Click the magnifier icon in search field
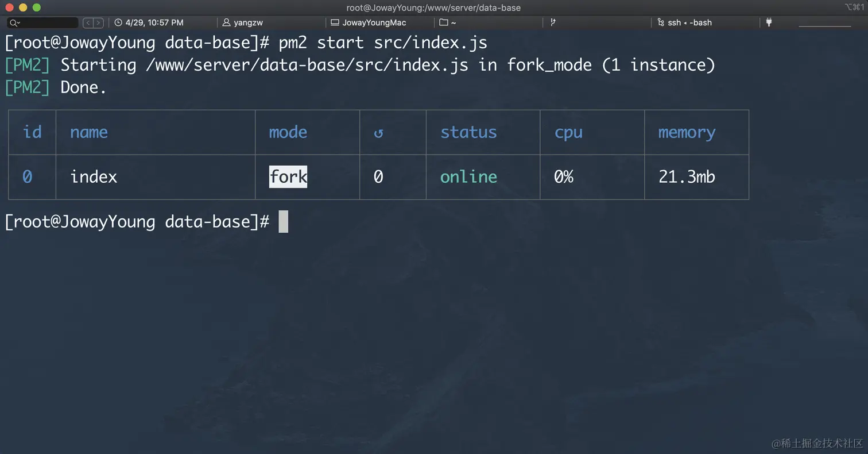This screenshot has height=454, width=868. click(14, 23)
